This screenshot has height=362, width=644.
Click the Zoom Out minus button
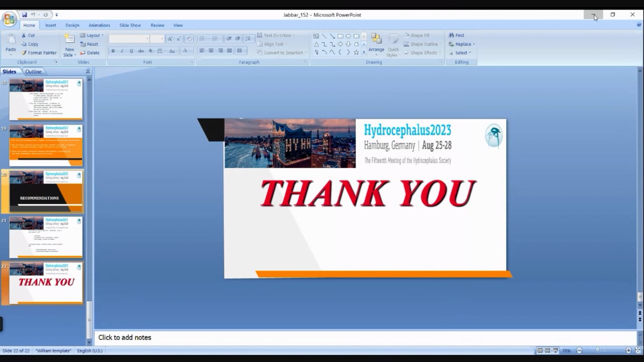pyautogui.click(x=579, y=350)
